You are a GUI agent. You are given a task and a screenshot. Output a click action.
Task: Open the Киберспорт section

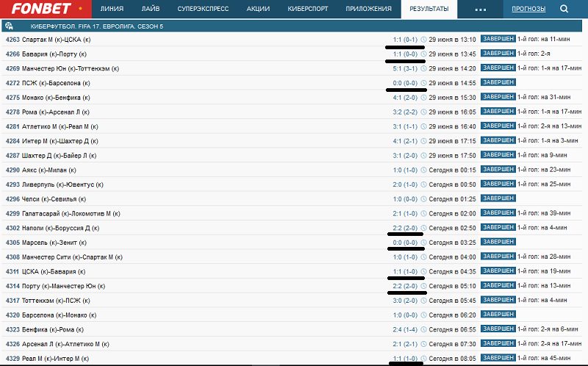click(x=315, y=10)
